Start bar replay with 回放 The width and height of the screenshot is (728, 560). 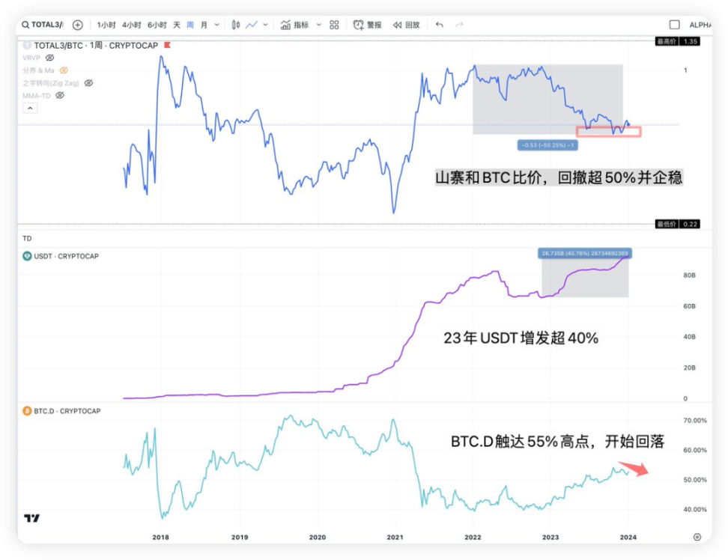[407, 25]
